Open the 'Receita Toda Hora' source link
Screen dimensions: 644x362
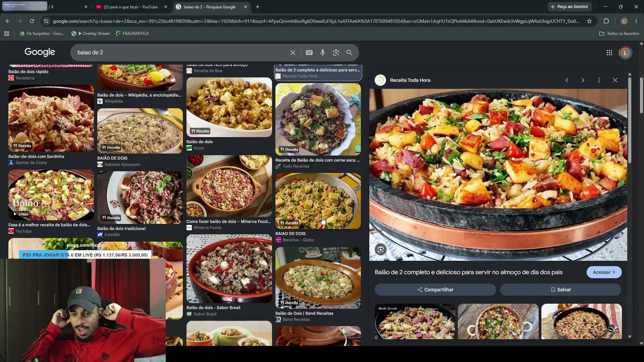410,80
